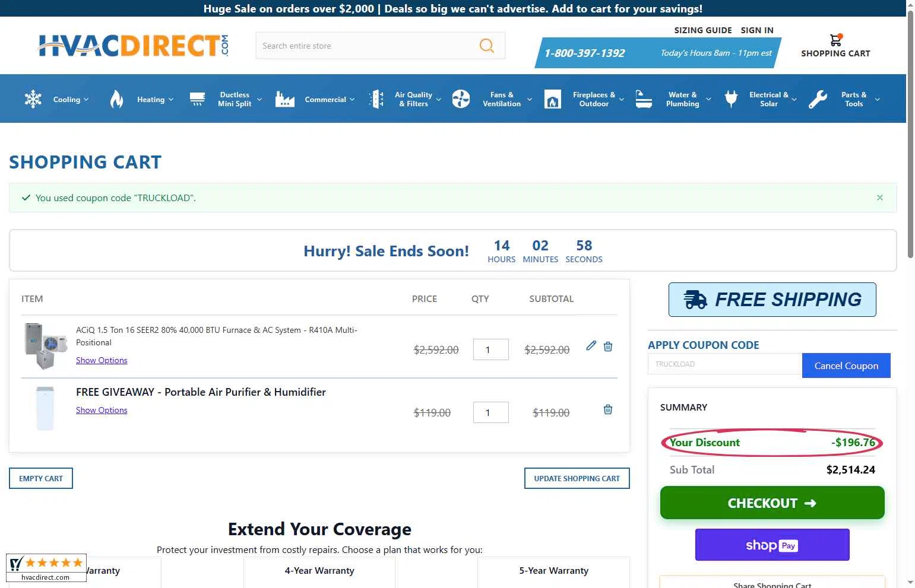
Task: Click the Cancel Coupon button
Action: 846,365
